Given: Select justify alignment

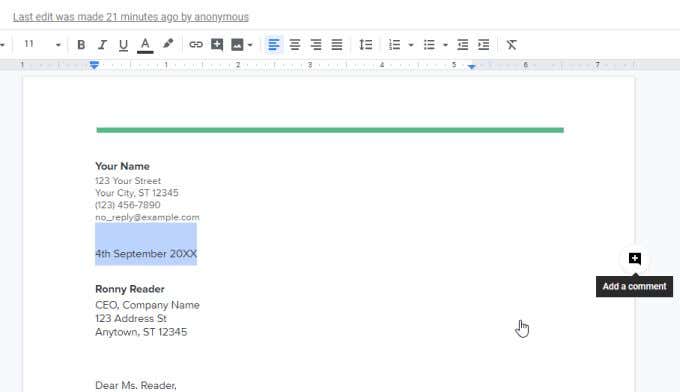Looking at the screenshot, I should click(337, 44).
